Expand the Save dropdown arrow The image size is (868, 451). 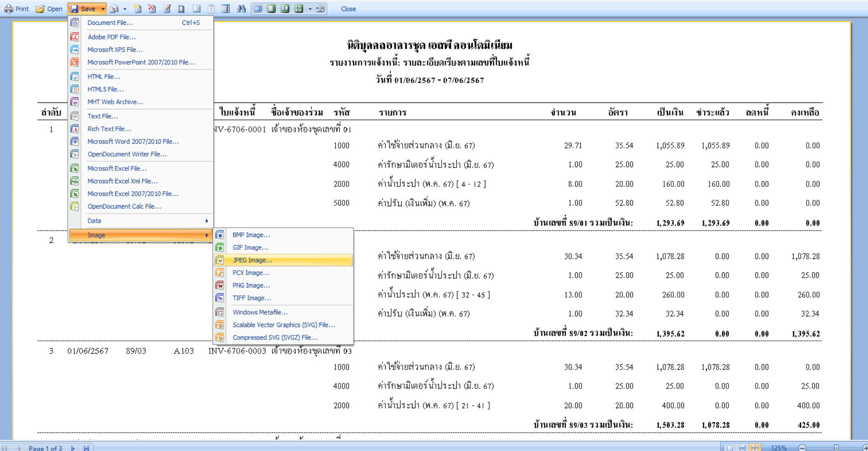point(103,9)
